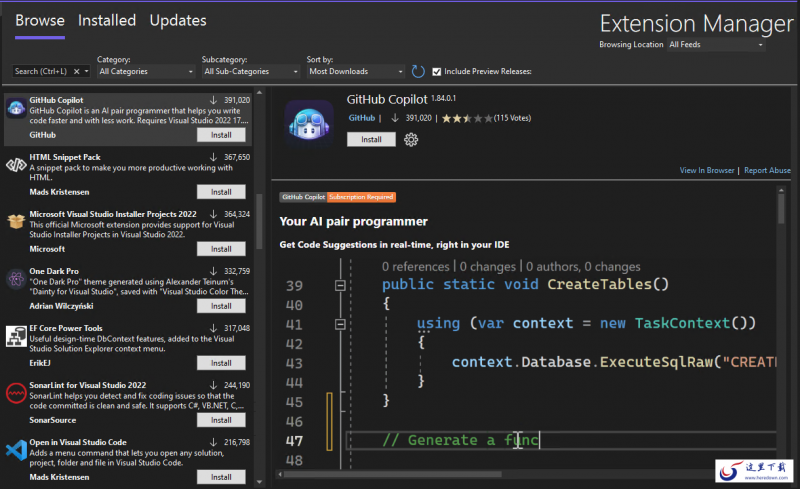Open the Most Downloads sort dropdown

point(355,71)
